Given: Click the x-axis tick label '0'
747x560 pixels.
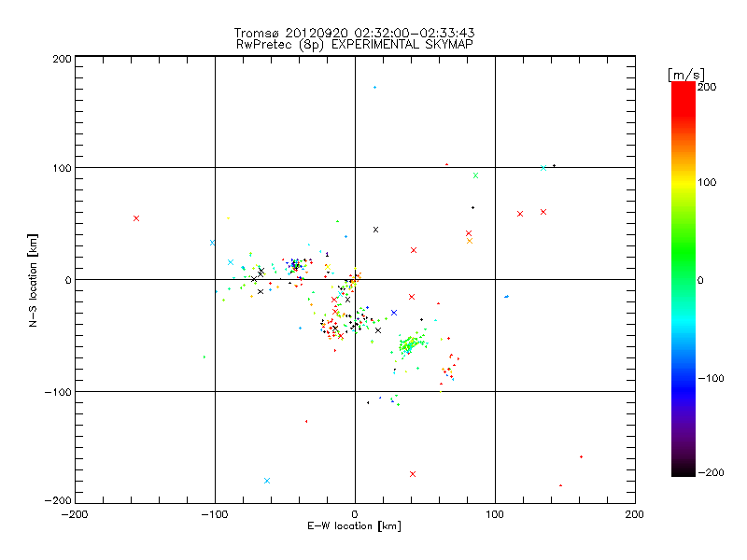Looking at the screenshot, I should (x=355, y=514).
